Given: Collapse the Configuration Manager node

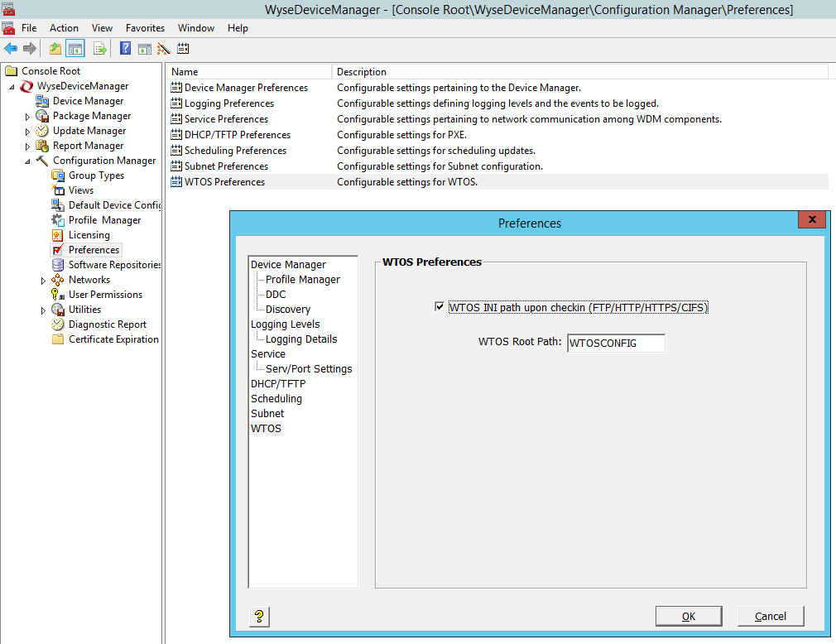Looking at the screenshot, I should (27, 161).
